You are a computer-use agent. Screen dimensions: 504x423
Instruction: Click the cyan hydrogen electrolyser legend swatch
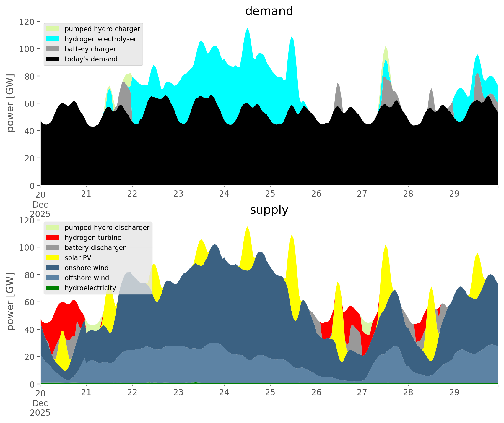pyautogui.click(x=53, y=39)
